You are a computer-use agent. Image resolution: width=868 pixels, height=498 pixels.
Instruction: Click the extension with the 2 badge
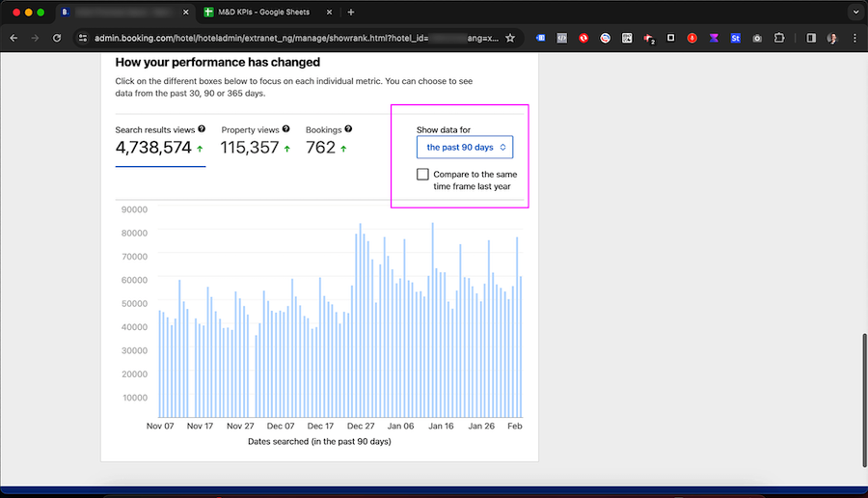pyautogui.click(x=649, y=39)
